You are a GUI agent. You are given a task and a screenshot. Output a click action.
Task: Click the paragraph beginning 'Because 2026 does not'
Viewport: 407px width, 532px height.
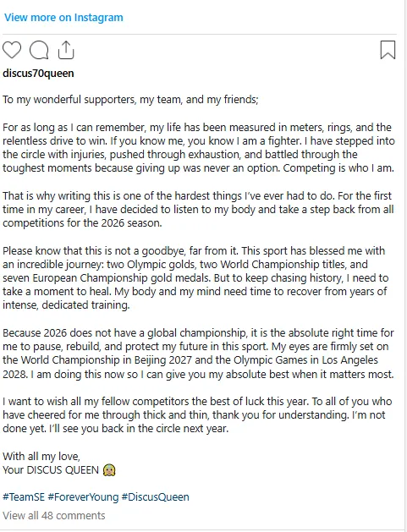198,354
